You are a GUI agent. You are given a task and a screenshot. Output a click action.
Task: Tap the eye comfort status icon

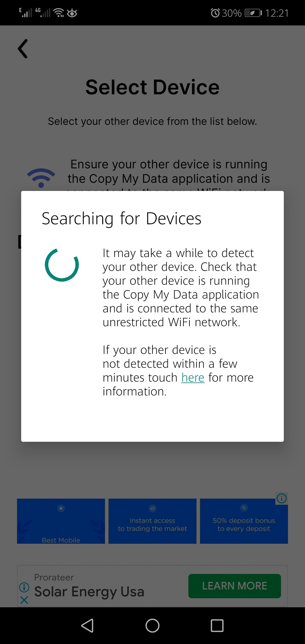coord(72,13)
